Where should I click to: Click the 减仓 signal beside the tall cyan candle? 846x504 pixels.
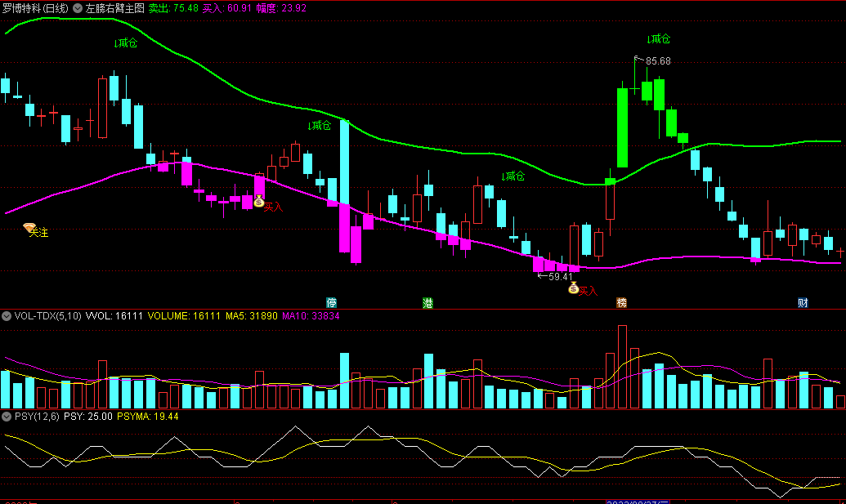tap(320, 126)
